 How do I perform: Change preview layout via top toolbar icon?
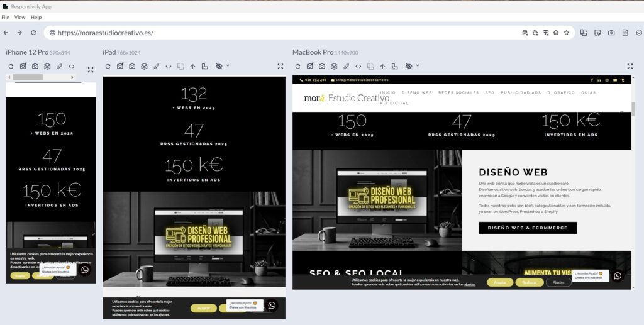pos(584,33)
